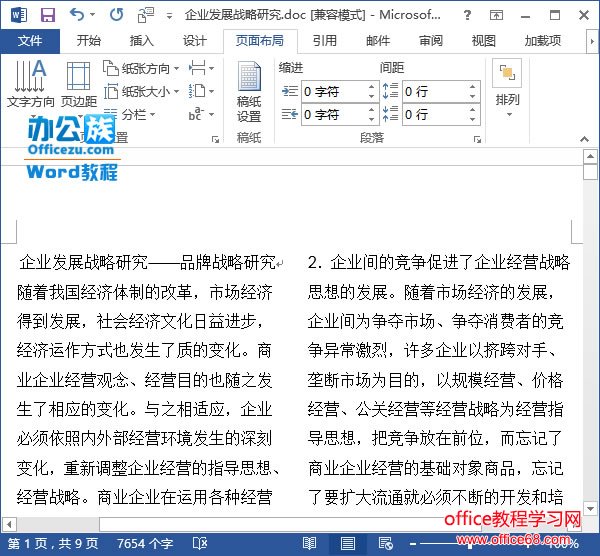Open the Help question mark
The height and width of the screenshot is (556, 600).
click(467, 15)
